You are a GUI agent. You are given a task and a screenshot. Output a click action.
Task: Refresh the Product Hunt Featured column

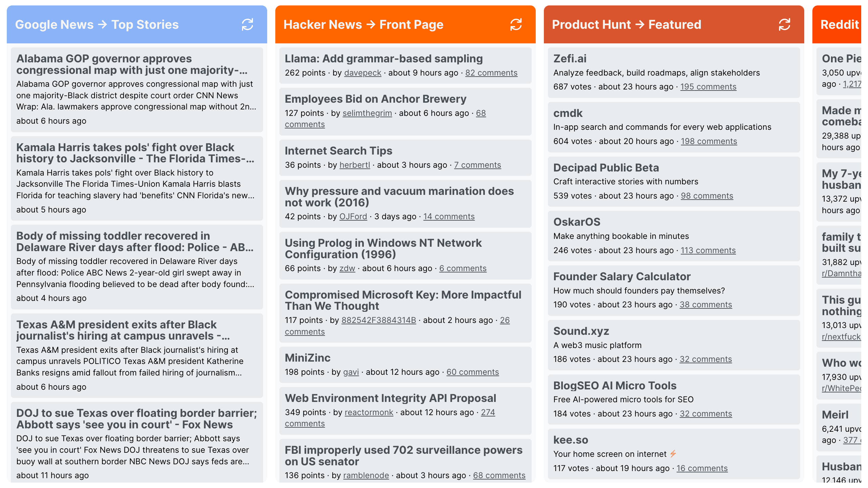pos(785,24)
